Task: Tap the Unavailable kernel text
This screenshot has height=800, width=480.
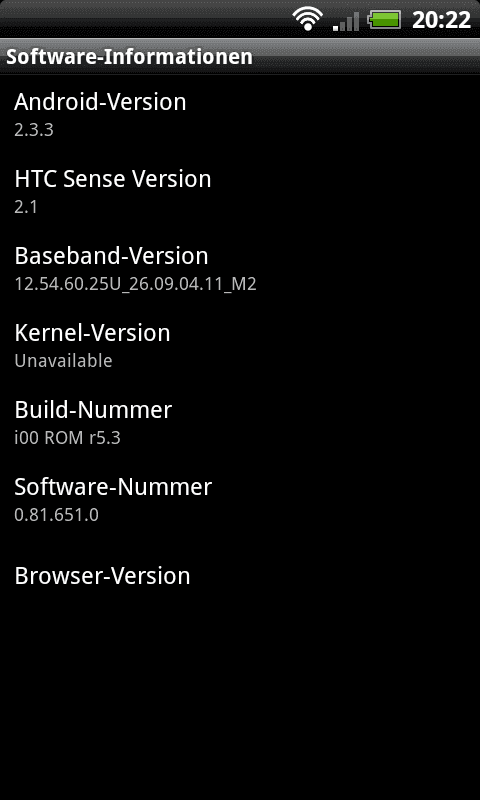Action: point(63,361)
